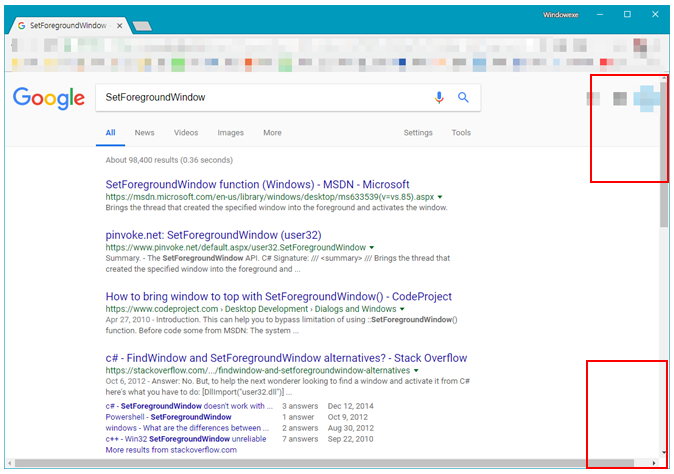674x474 pixels.
Task: Open 'Powershell - SetForegroundWindow' sublink
Action: tap(168, 417)
